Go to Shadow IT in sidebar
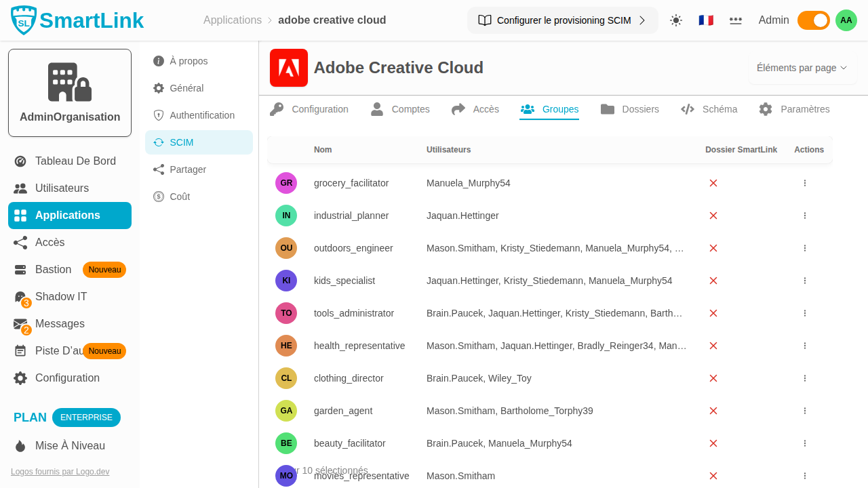This screenshot has width=868, height=488. point(60,297)
